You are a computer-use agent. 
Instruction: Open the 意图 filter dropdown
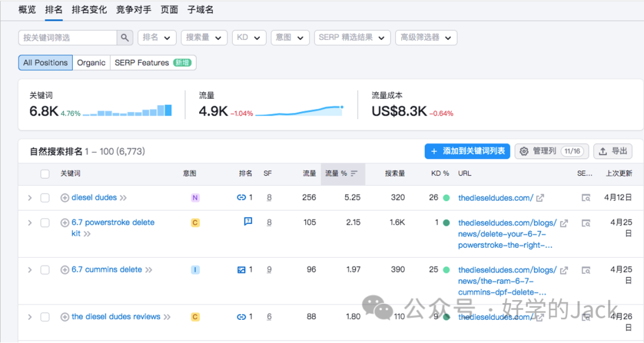click(x=290, y=38)
